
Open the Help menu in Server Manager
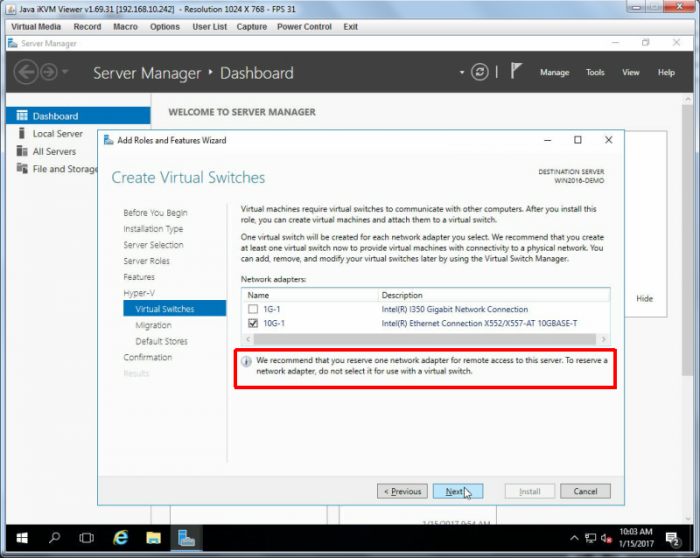click(x=666, y=72)
